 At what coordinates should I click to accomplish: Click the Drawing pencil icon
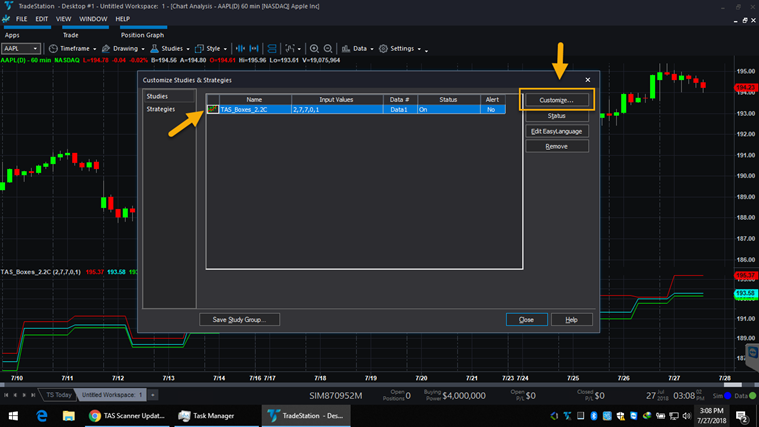tap(106, 49)
